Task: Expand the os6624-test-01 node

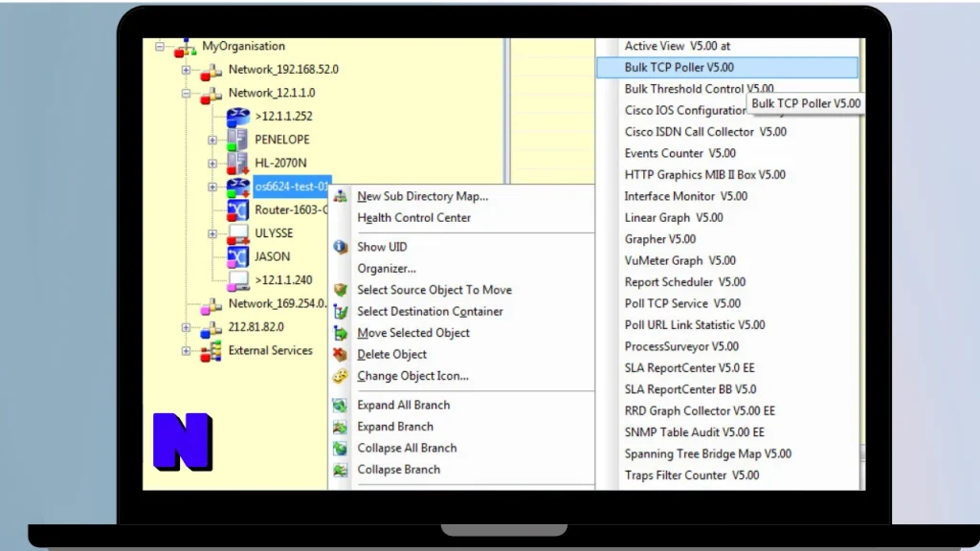Action: [212, 187]
